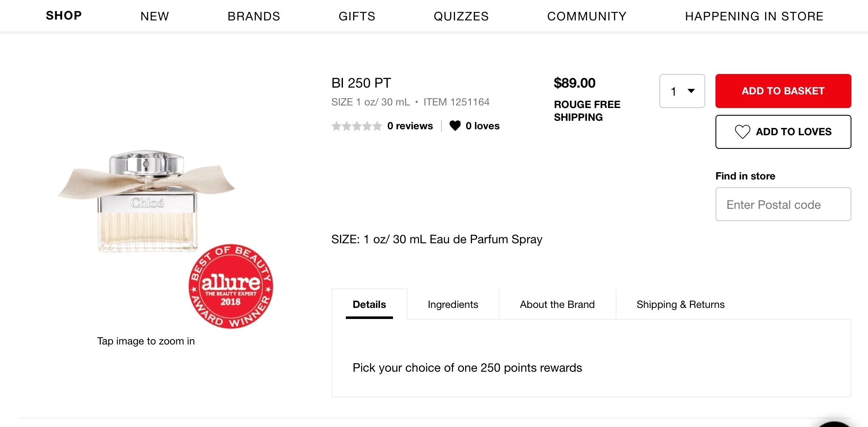Click the third star in the rating row
868x427 pixels.
[357, 126]
